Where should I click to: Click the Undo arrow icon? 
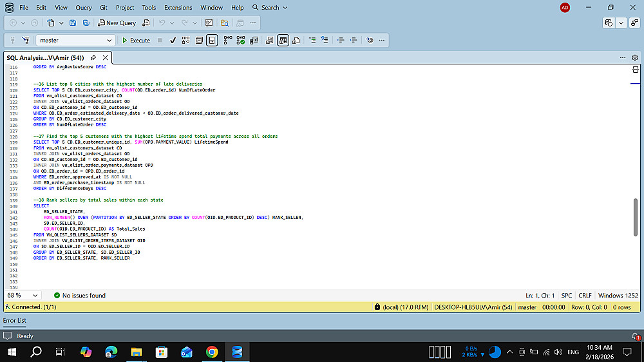pos(162,23)
